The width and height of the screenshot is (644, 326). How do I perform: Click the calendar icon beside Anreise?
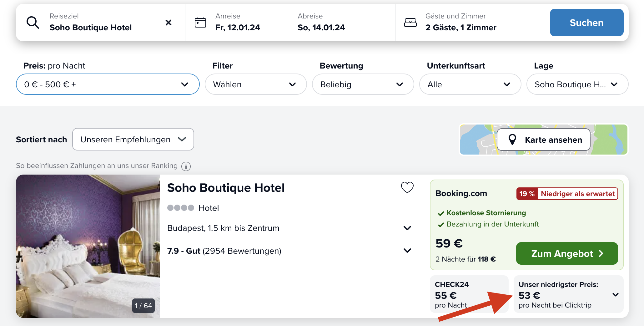point(200,23)
